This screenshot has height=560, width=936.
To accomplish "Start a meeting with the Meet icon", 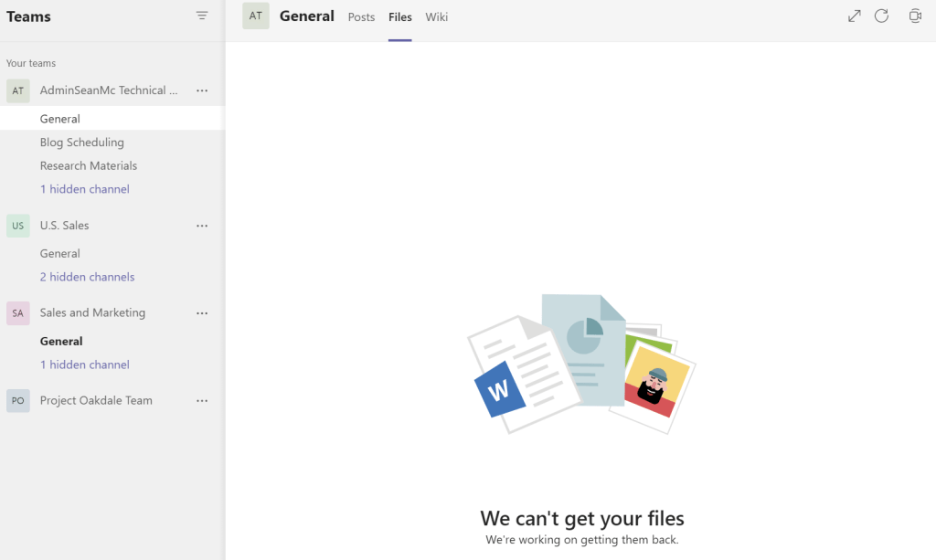I will (915, 16).
